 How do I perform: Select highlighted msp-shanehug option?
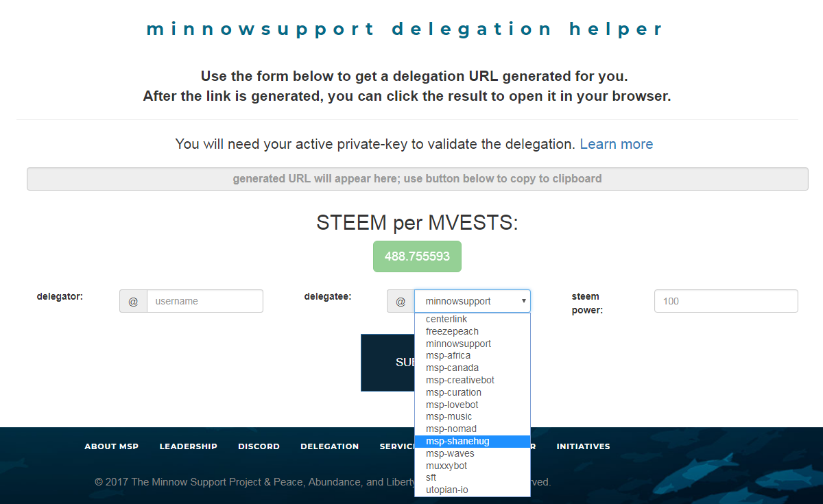(x=473, y=442)
